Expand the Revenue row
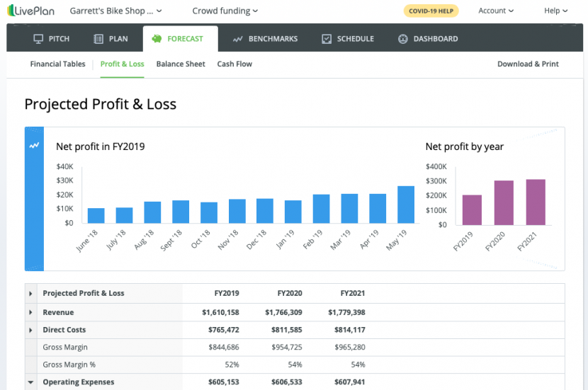 coord(30,312)
